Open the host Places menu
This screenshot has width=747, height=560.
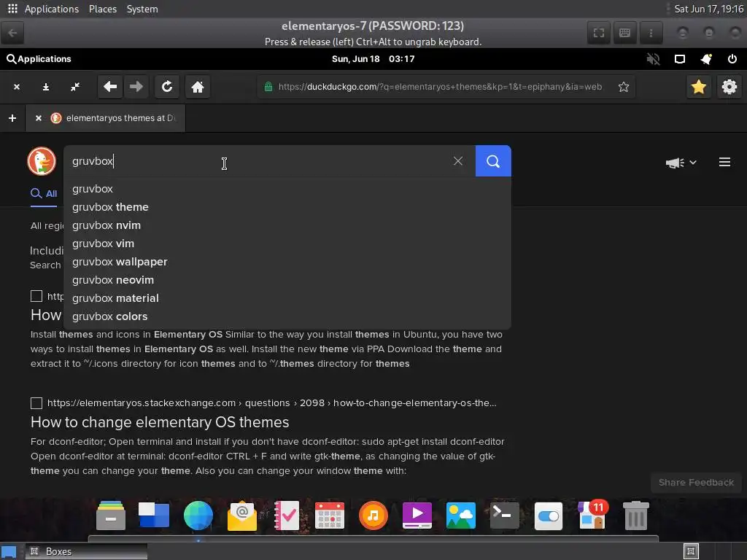coord(102,9)
